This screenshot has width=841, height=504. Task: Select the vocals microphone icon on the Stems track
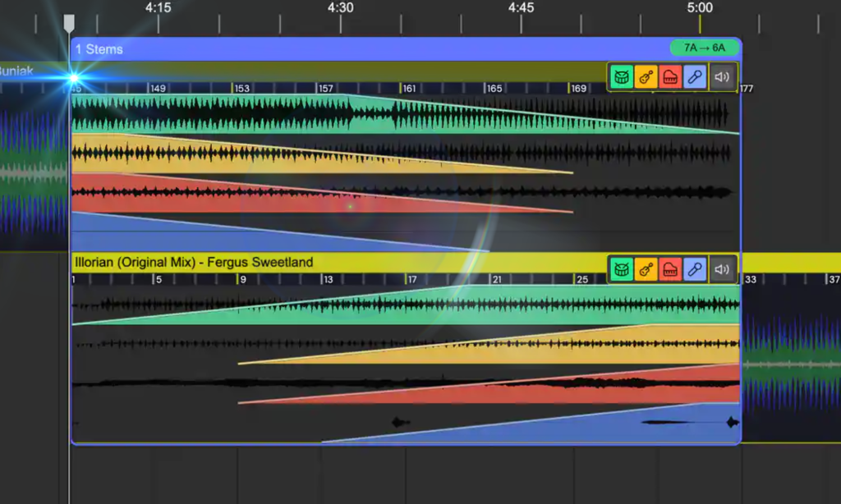point(696,76)
